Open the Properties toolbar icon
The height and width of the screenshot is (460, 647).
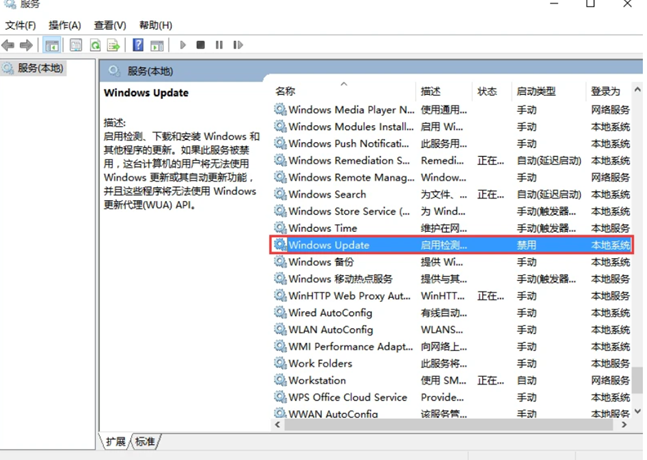point(76,45)
